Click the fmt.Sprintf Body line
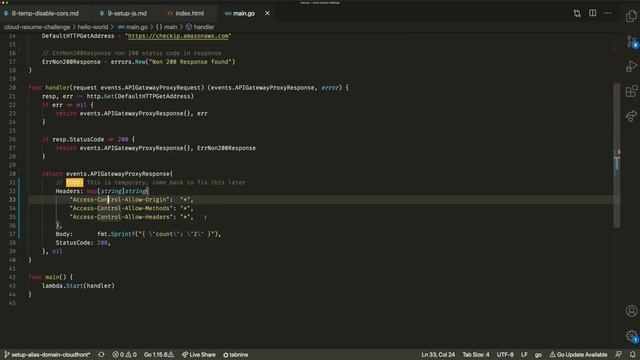The image size is (640, 360). (x=138, y=234)
